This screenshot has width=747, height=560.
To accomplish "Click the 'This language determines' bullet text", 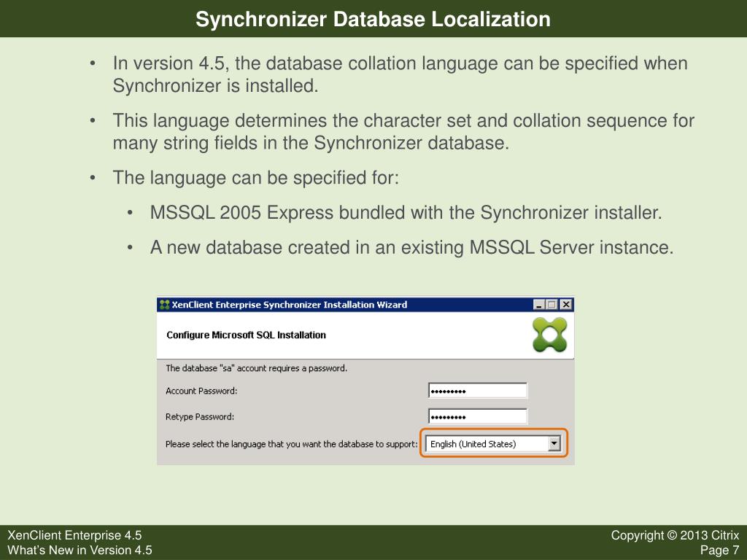I will pos(403,131).
